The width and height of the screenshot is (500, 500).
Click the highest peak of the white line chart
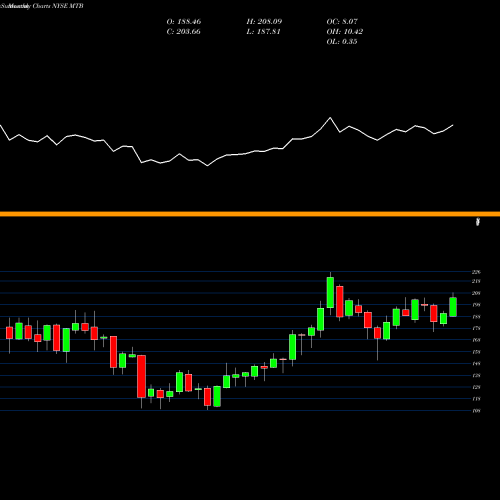(330, 118)
